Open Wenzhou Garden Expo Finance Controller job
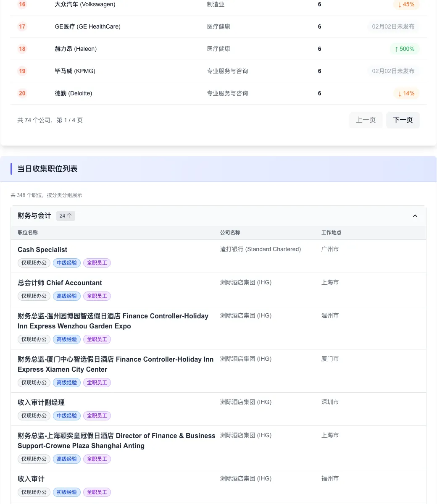Image resolution: width=437 pixels, height=504 pixels. (113, 321)
